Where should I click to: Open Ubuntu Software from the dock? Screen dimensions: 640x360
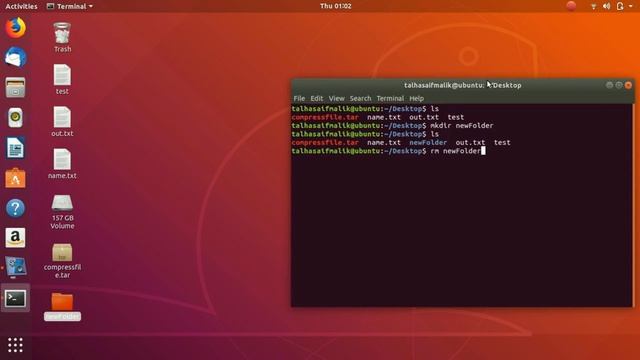coord(16,178)
